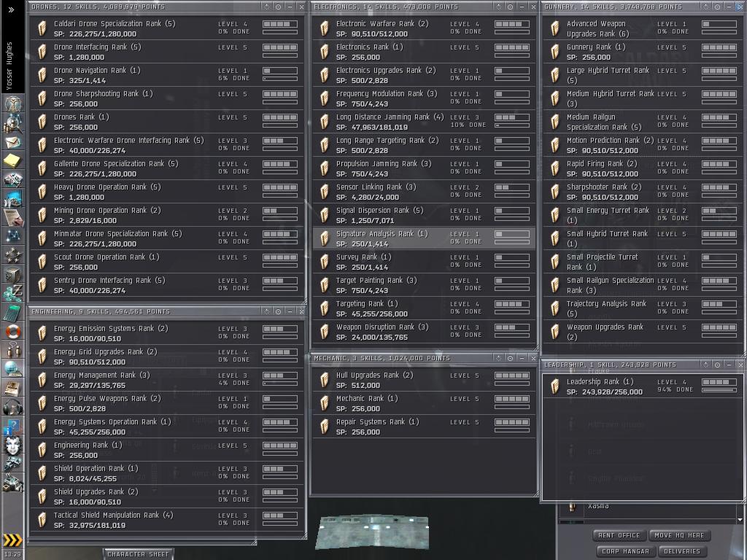
Task: Click the station thumbnail image at bottom
Action: (x=372, y=532)
